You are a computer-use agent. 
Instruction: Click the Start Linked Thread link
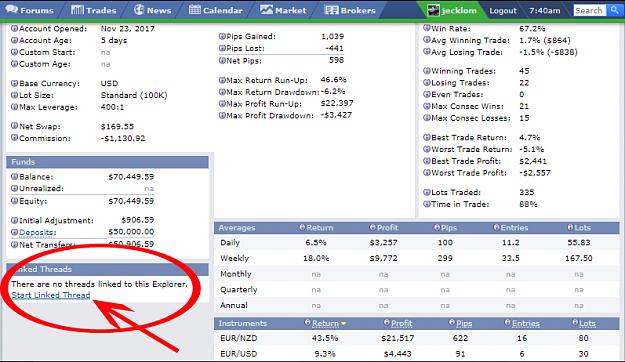[x=51, y=295]
